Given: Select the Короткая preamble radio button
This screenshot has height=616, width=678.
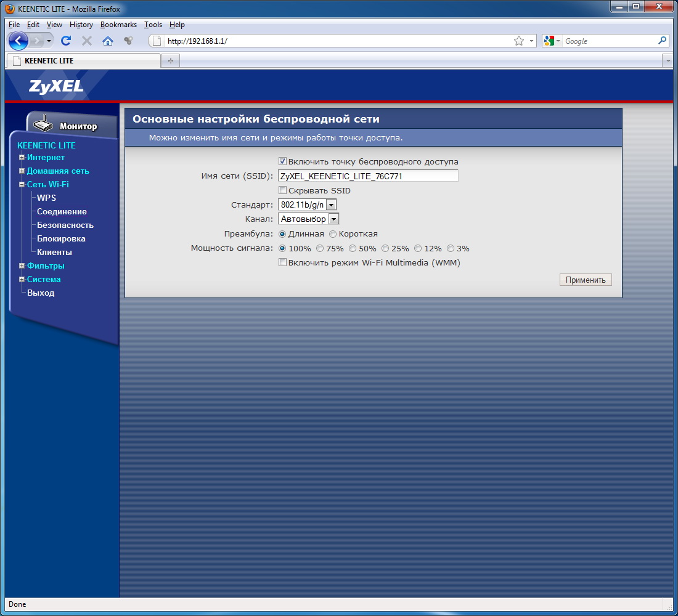Looking at the screenshot, I should click(333, 234).
